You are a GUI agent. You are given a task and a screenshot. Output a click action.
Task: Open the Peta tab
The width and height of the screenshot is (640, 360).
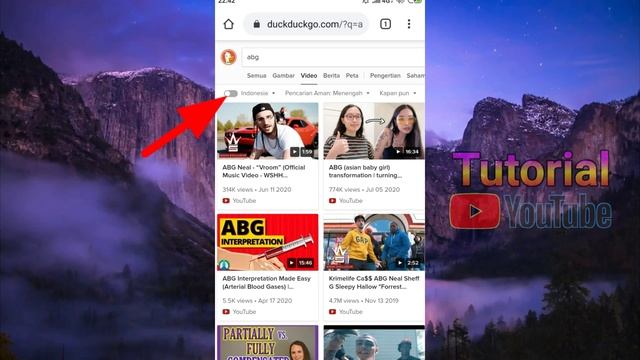[x=352, y=76]
